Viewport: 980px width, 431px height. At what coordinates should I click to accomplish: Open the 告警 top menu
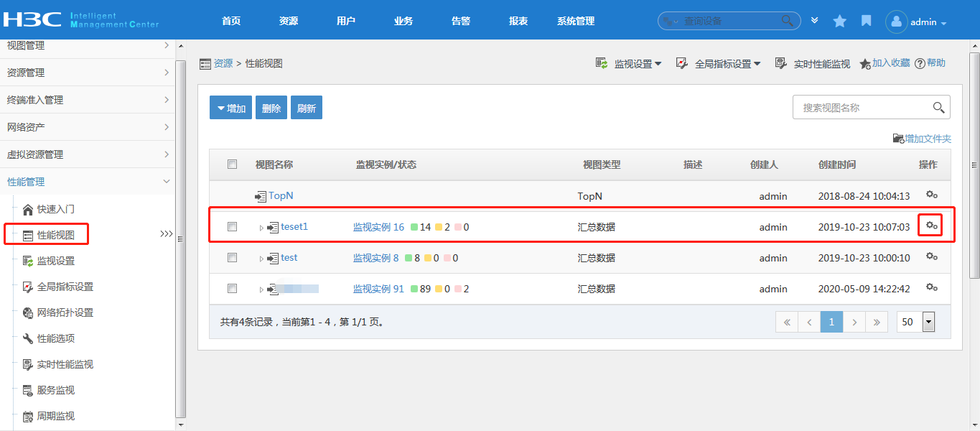[x=461, y=22]
